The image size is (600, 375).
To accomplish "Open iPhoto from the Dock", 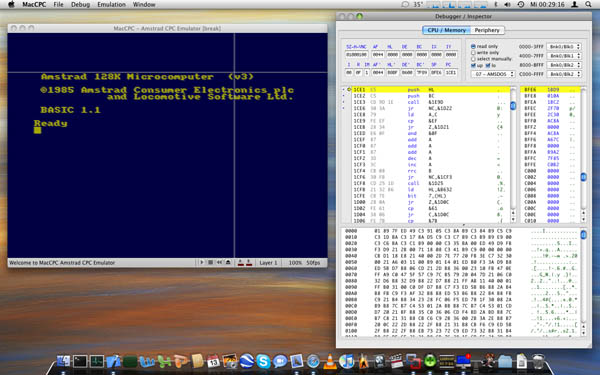I will [x=230, y=361].
